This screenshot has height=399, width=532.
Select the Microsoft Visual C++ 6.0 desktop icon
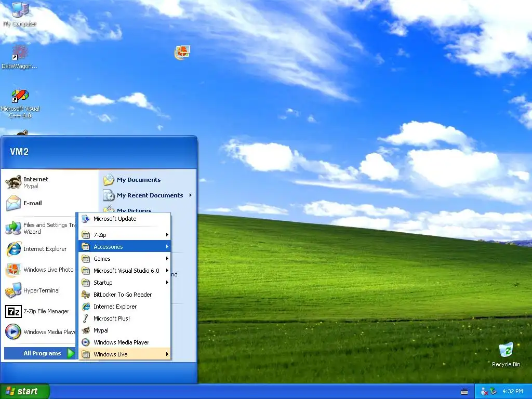tap(20, 96)
